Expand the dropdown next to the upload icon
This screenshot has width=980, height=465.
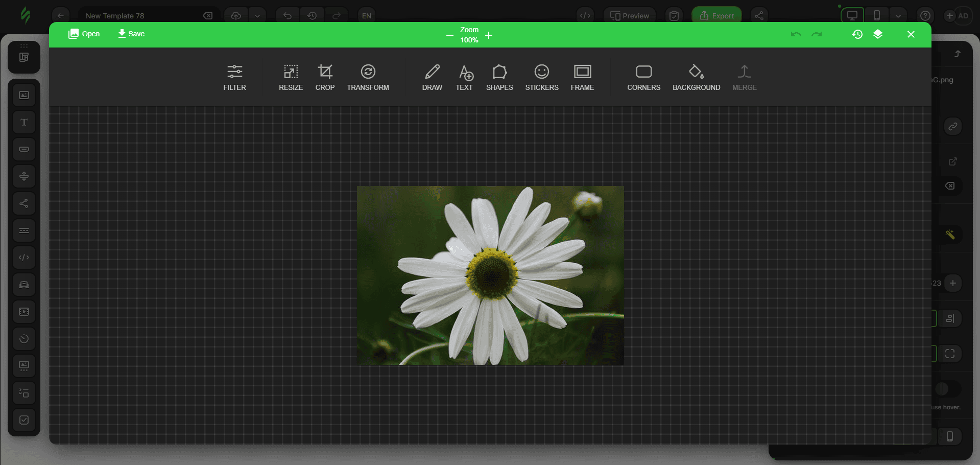pos(257,15)
